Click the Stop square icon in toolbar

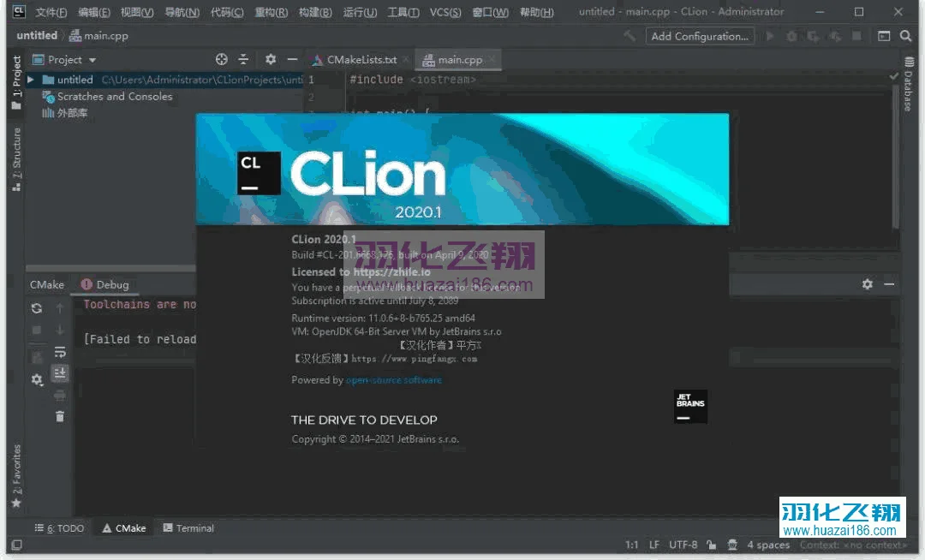[856, 36]
